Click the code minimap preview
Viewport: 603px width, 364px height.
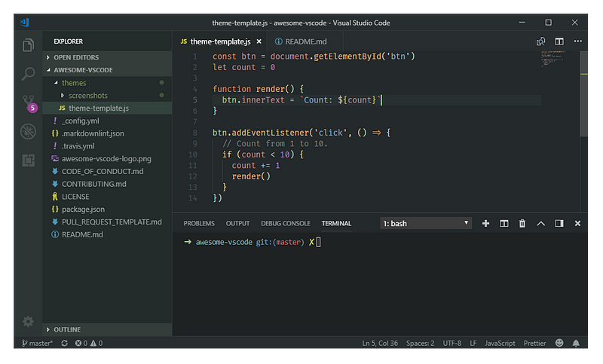coord(552,59)
